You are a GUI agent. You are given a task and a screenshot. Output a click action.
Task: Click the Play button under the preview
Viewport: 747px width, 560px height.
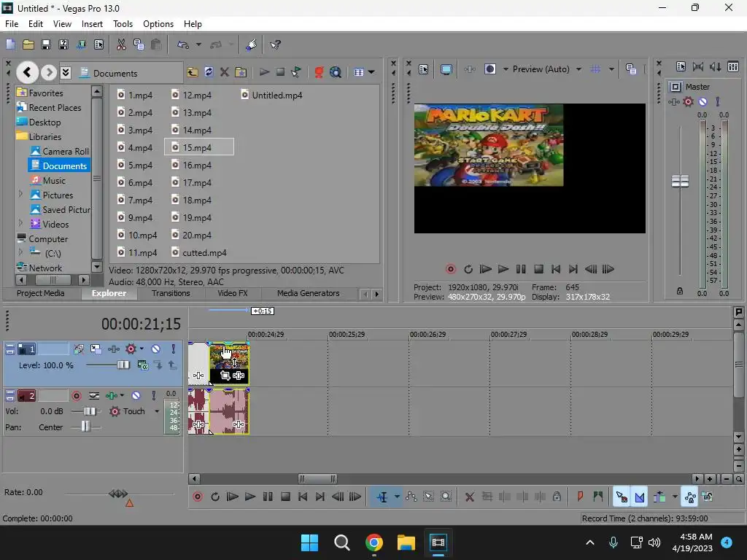tap(503, 269)
